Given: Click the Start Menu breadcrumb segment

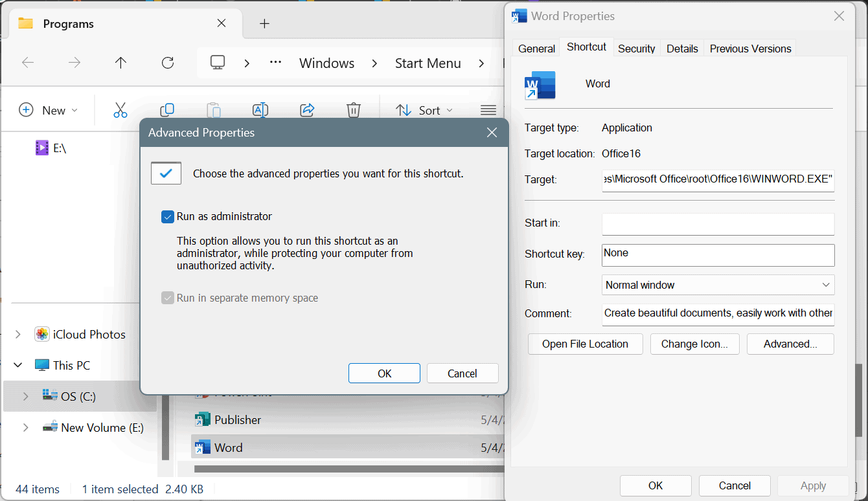Looking at the screenshot, I should coord(428,63).
